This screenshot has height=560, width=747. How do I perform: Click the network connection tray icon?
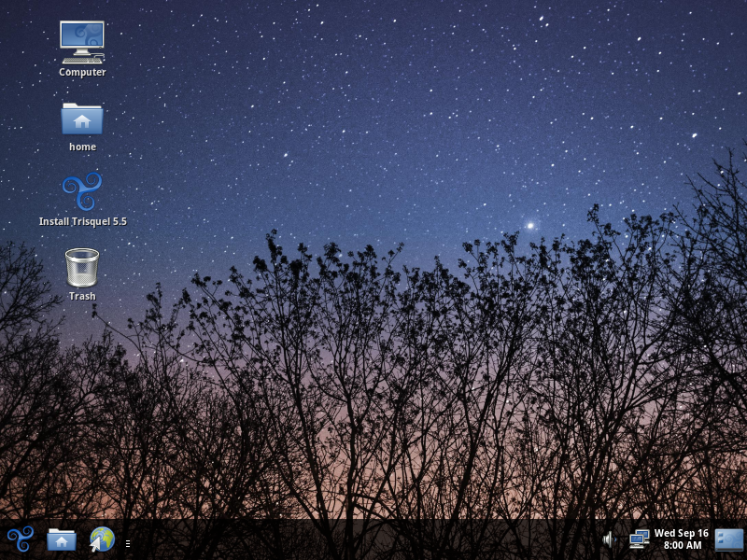640,539
